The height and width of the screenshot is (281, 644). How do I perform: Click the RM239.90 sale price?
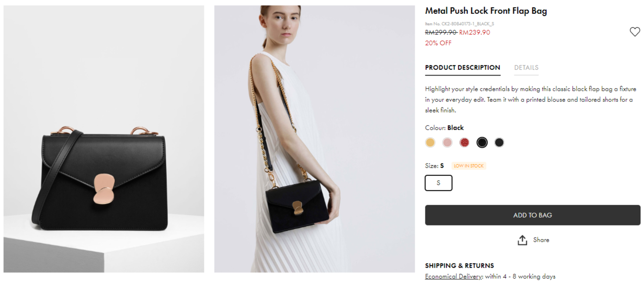(x=474, y=32)
